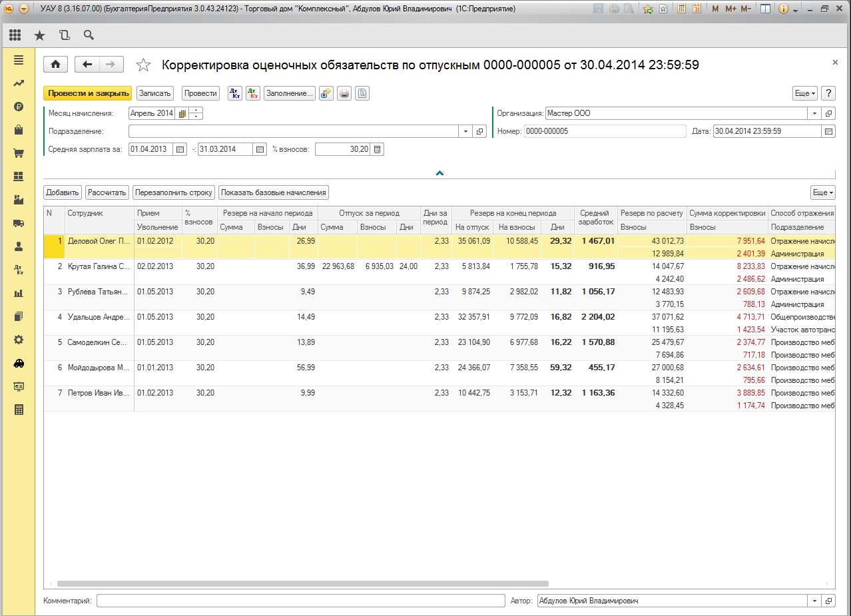Open calendar for start date 01.04.2013
851x616 pixels.
coord(180,149)
